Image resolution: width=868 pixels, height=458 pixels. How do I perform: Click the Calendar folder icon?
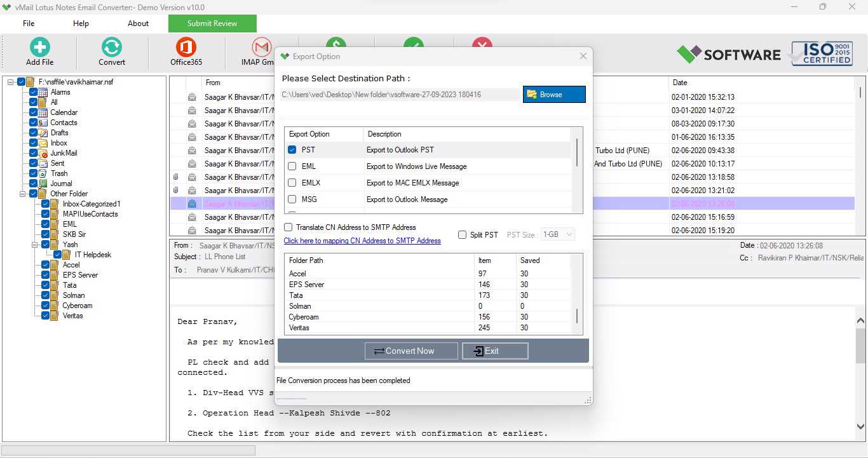[x=43, y=112]
